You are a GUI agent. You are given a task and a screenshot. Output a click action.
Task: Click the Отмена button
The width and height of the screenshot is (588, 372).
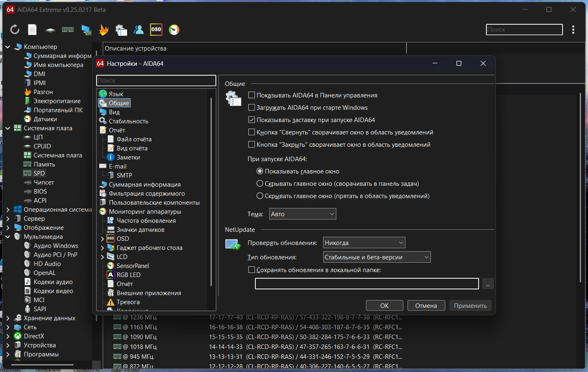pyautogui.click(x=426, y=306)
